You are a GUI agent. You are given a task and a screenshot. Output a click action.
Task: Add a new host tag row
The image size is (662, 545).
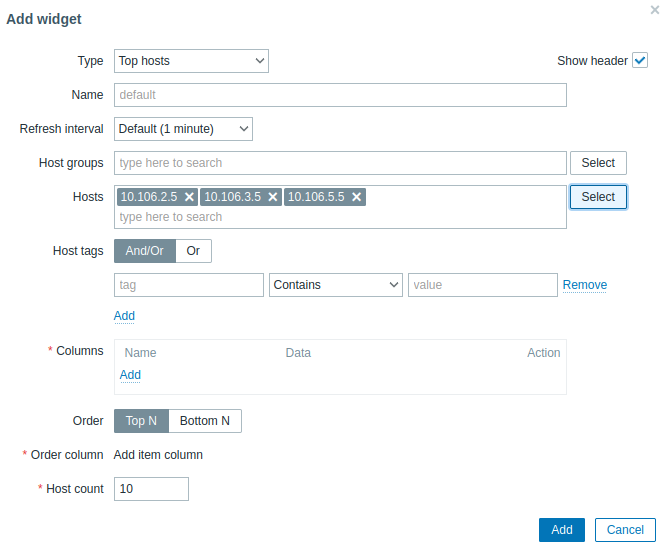pos(124,316)
